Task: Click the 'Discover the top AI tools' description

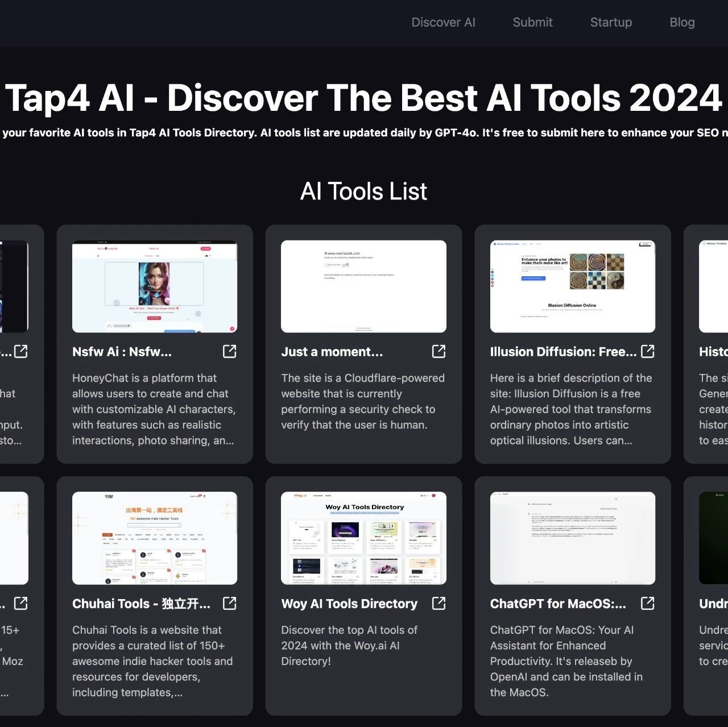Action: tap(349, 646)
